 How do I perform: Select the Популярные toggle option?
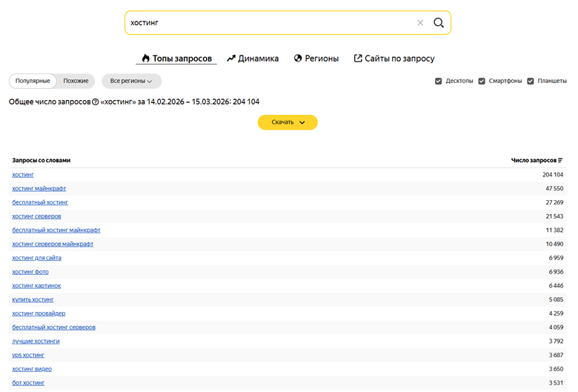(33, 81)
